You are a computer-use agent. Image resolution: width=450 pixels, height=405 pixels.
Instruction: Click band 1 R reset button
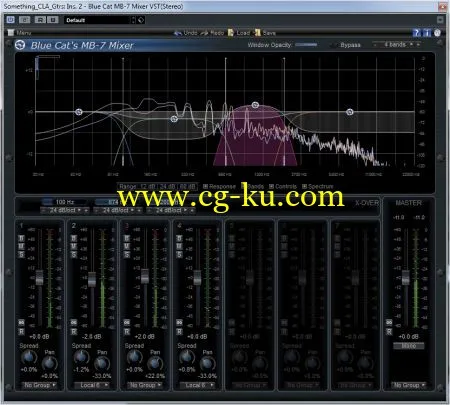21,332
